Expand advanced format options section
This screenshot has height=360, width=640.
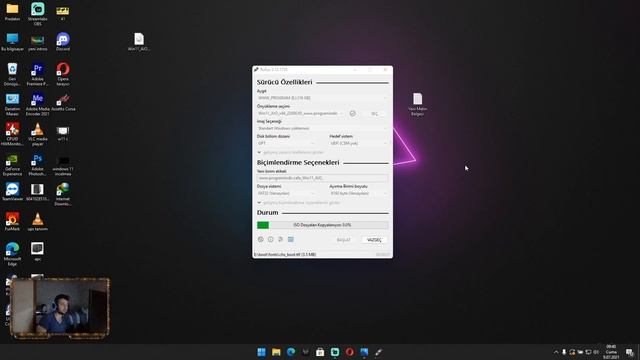(x=299, y=202)
